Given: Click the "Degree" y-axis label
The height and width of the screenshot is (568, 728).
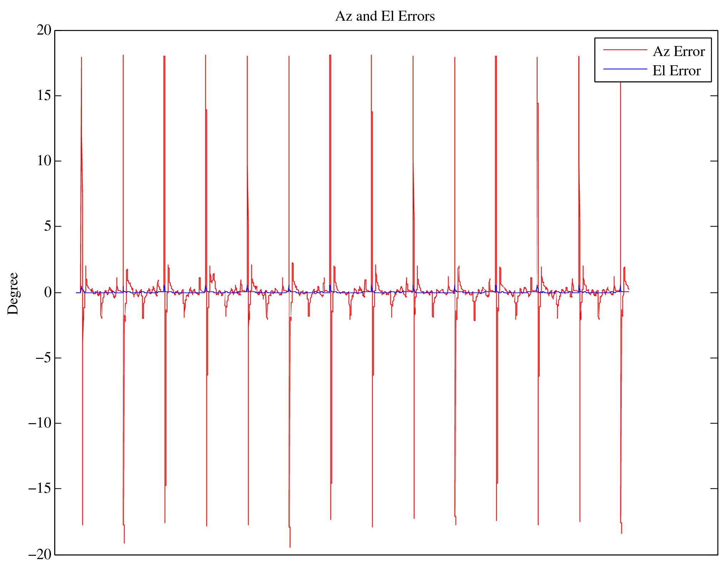Looking at the screenshot, I should (13, 293).
